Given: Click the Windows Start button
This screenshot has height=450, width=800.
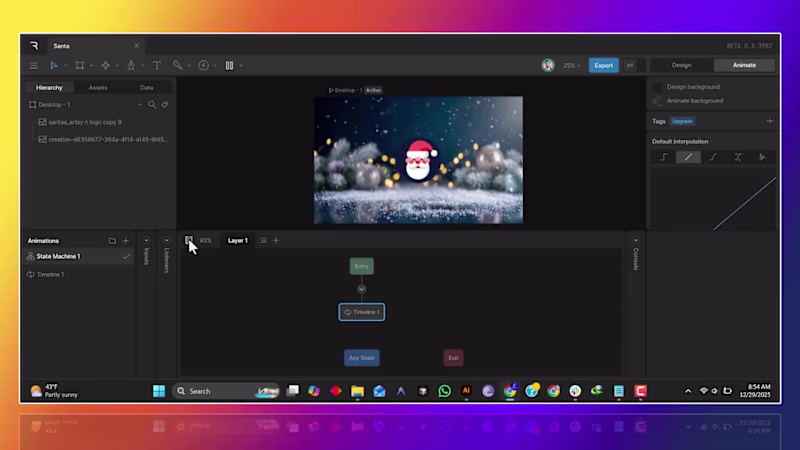Looking at the screenshot, I should tap(159, 391).
